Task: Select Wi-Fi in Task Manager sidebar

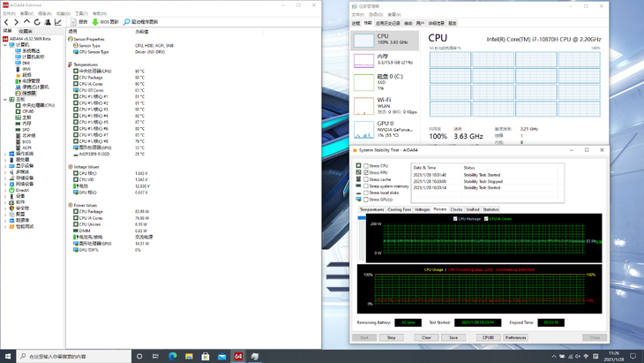Action: pos(385,106)
